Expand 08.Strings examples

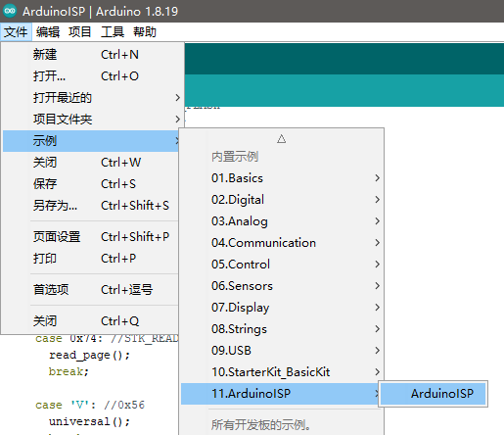282,329
